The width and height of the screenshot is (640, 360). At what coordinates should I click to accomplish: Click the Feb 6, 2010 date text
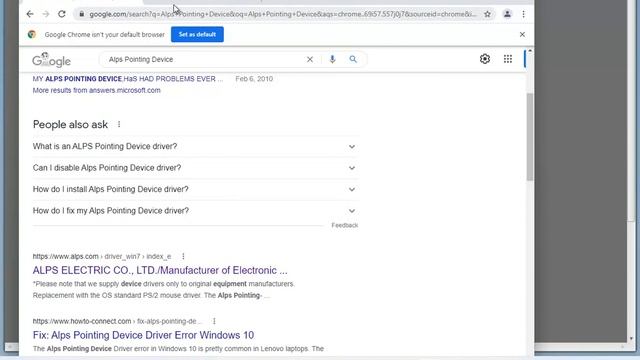(254, 79)
